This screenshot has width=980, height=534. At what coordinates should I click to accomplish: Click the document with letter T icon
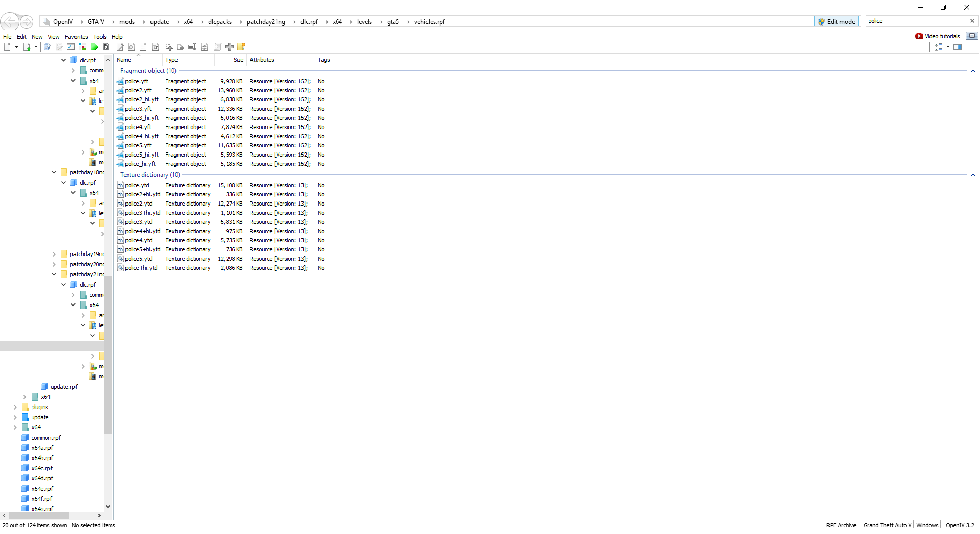(156, 47)
